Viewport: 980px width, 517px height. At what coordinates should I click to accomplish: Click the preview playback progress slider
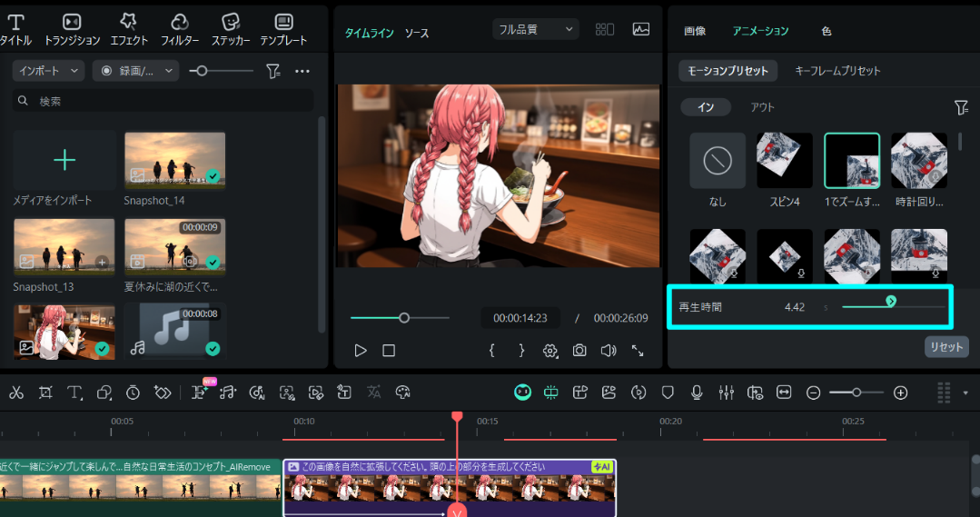tap(400, 318)
